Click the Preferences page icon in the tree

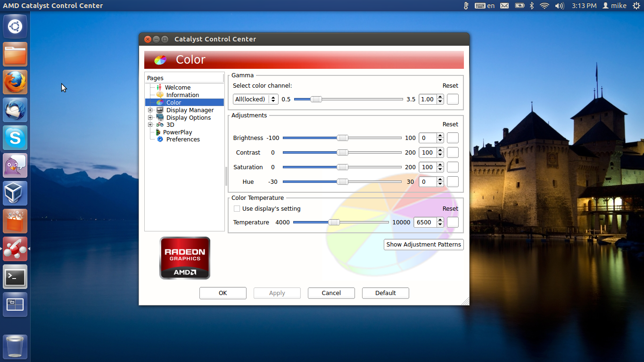coord(160,139)
